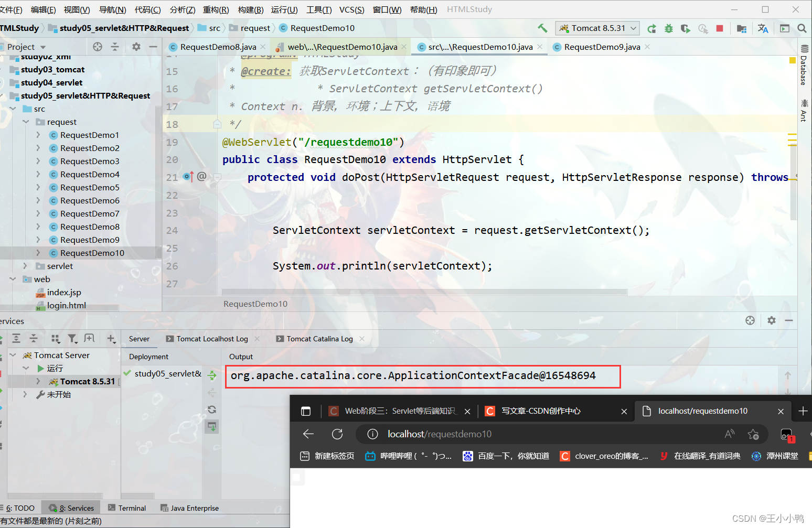Run Tomcat with the rerun icon
This screenshot has height=528, width=812.
click(x=651, y=28)
